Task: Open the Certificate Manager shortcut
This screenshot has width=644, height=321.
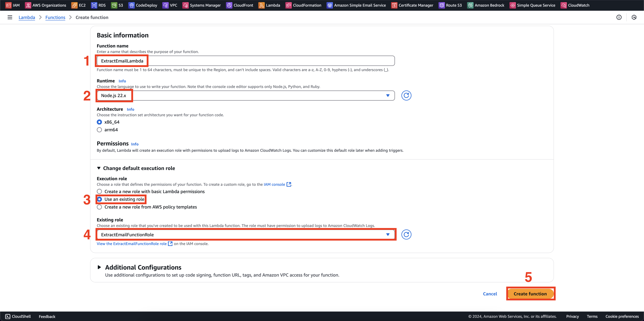Action: pos(412,5)
